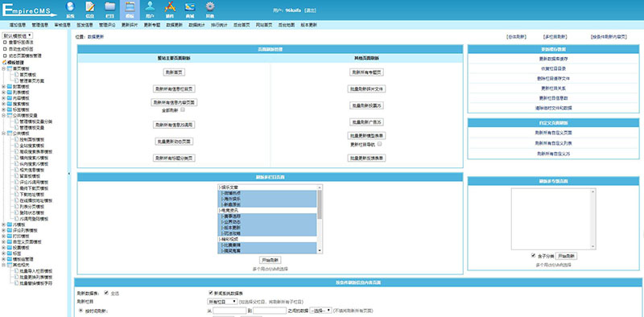Click the 投票模板 folder icon

pyautogui.click(x=10, y=248)
